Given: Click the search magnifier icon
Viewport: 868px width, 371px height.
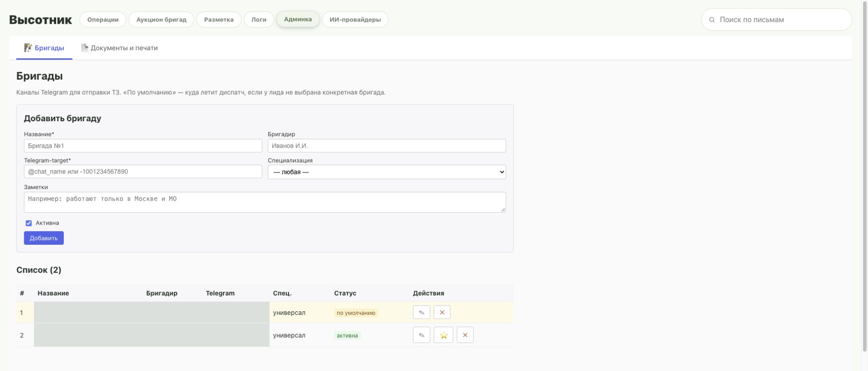Looking at the screenshot, I should click(x=712, y=20).
